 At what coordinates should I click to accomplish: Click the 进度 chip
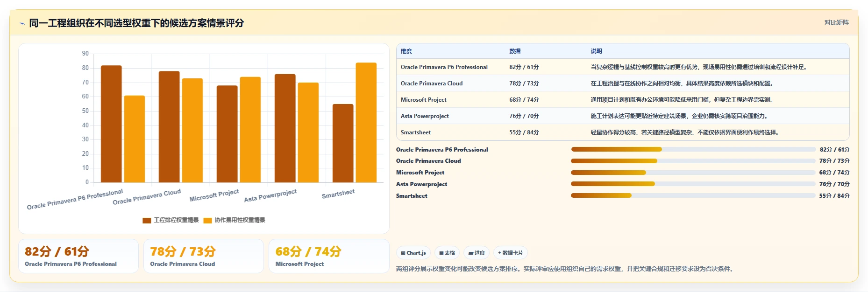(477, 253)
